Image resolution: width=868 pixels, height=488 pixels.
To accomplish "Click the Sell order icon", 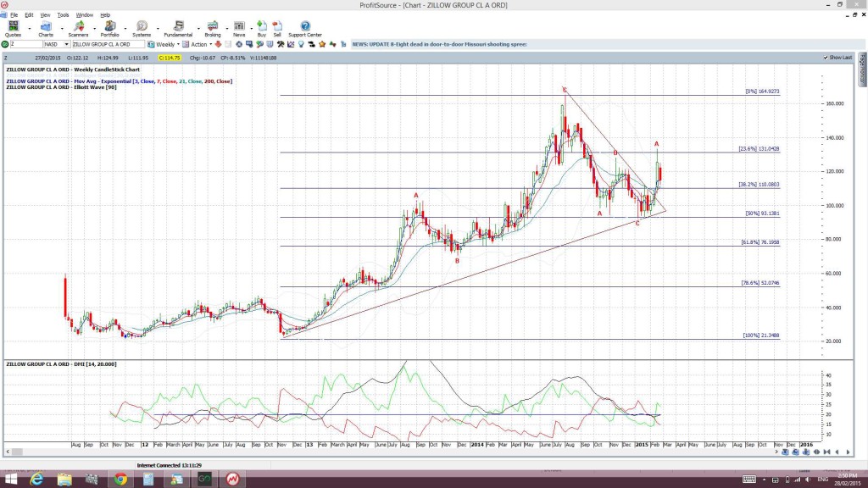I will click(x=277, y=26).
